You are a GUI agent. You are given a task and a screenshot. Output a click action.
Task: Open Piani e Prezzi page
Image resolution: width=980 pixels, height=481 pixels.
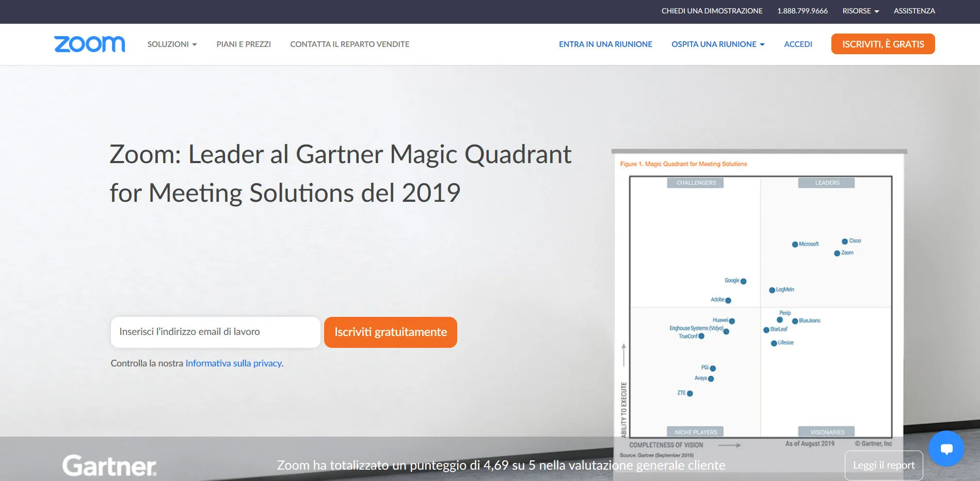click(x=244, y=44)
